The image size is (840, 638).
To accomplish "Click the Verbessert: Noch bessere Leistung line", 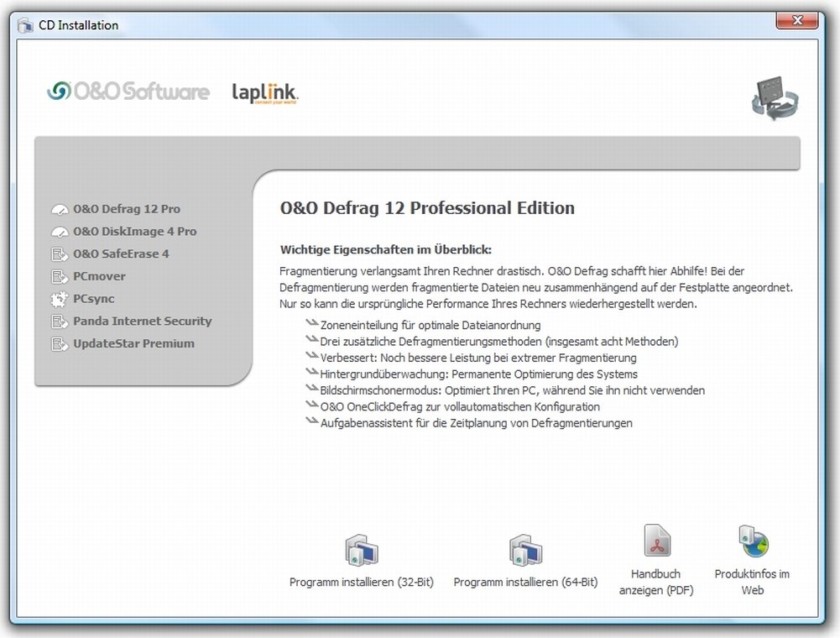I will coord(477,358).
